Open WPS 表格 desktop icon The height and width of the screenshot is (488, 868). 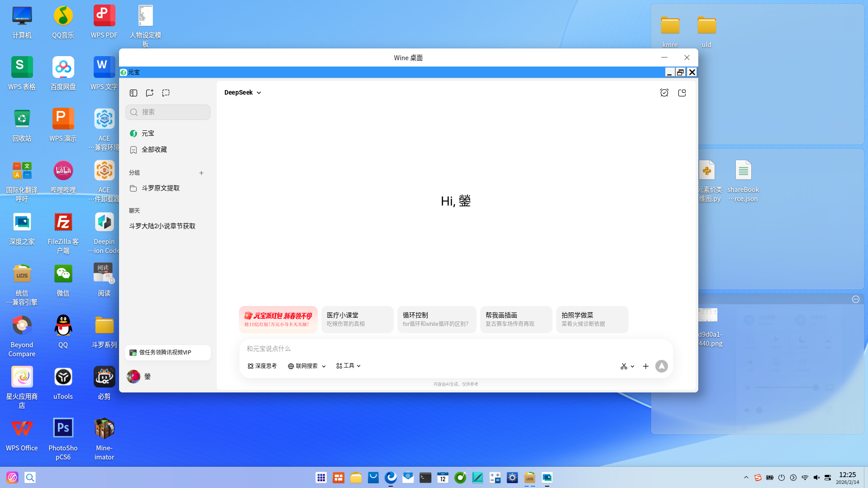coord(22,74)
